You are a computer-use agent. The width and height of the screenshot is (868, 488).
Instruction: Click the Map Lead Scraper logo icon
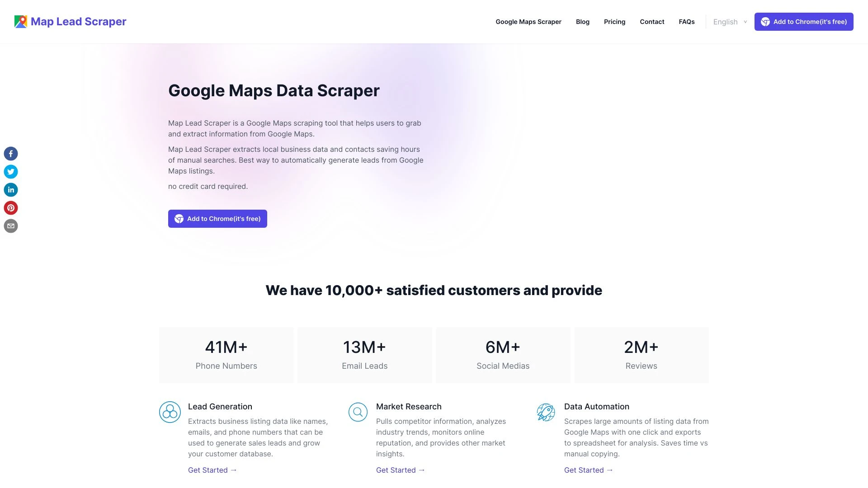point(20,21)
